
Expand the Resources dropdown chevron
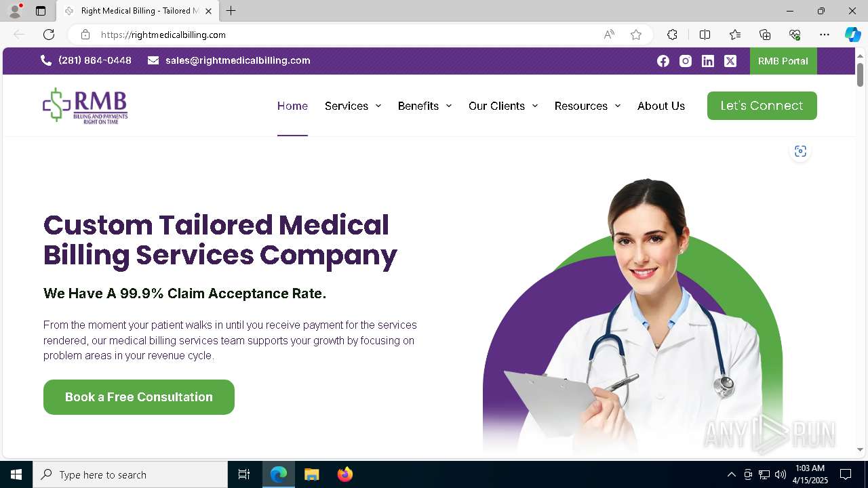618,106
